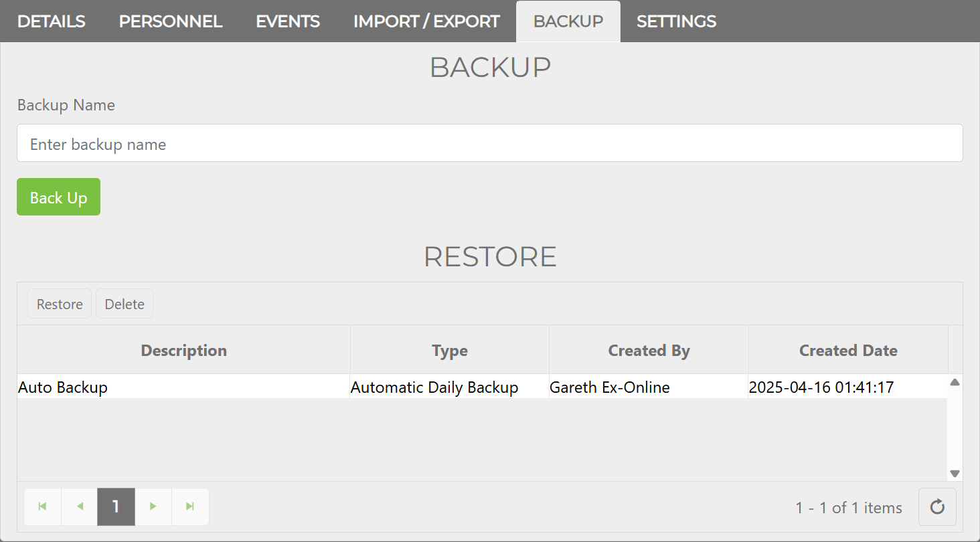
Task: Click the Gareth Ex-Online cell
Action: click(x=649, y=387)
